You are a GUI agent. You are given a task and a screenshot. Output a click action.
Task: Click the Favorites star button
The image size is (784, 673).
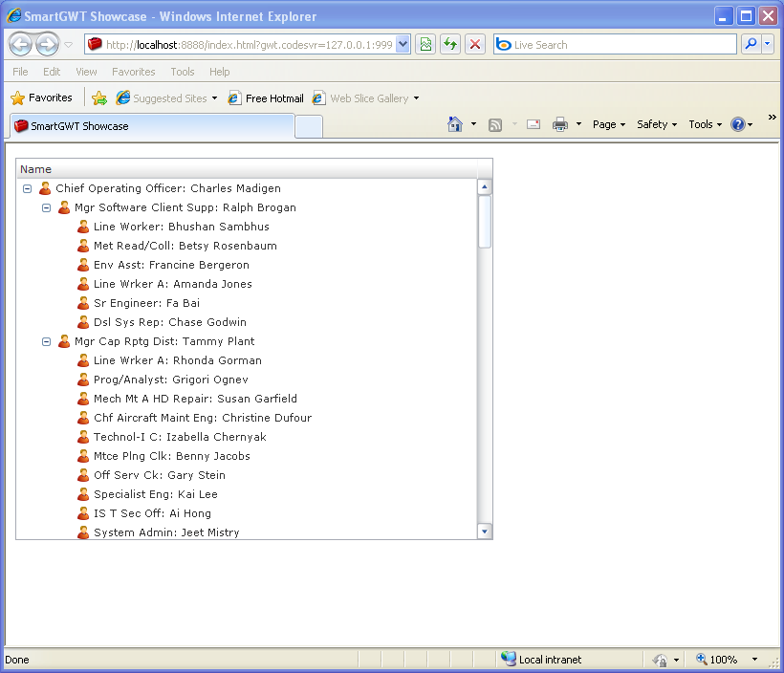pos(41,98)
